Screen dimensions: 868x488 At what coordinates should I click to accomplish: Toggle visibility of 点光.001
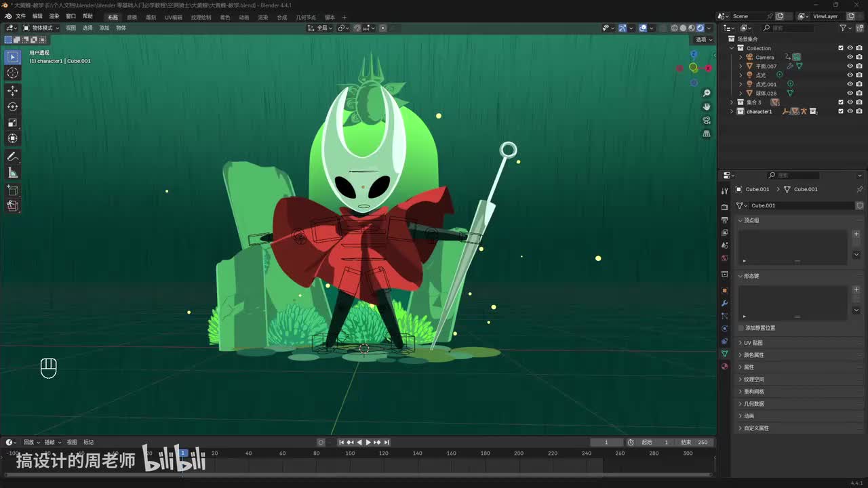850,84
